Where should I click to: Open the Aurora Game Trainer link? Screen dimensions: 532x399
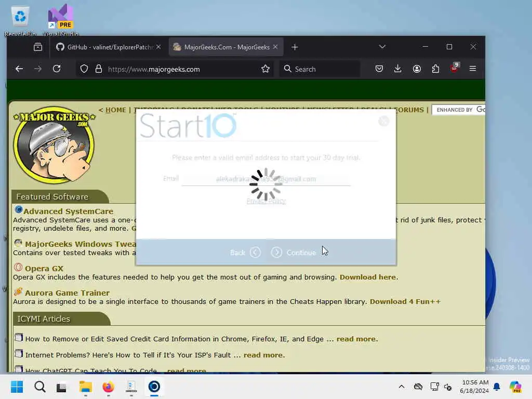(x=67, y=293)
